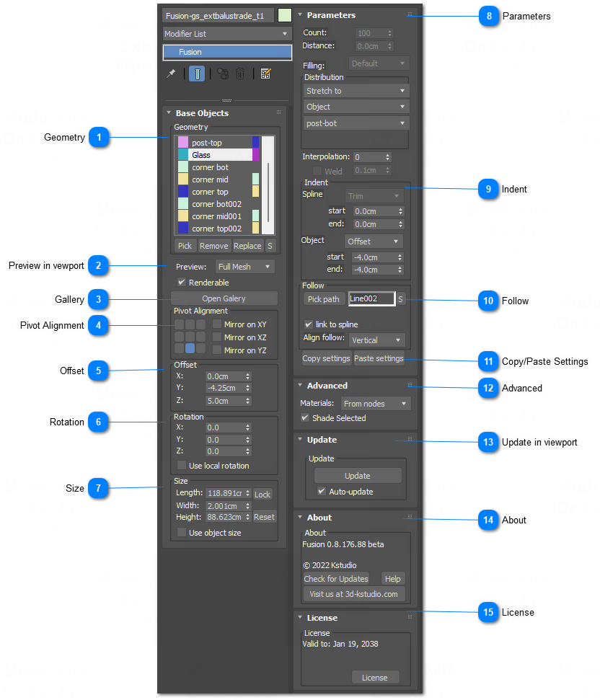Select Glass in the Geometry list
This screenshot has width=600, height=700.
216,154
